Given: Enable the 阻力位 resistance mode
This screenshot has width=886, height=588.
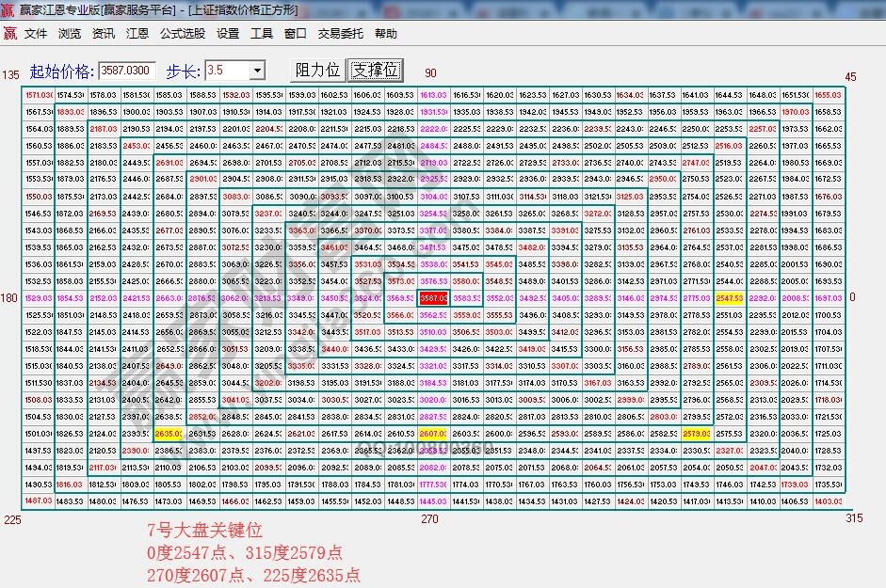Looking at the screenshot, I should click(x=317, y=70).
